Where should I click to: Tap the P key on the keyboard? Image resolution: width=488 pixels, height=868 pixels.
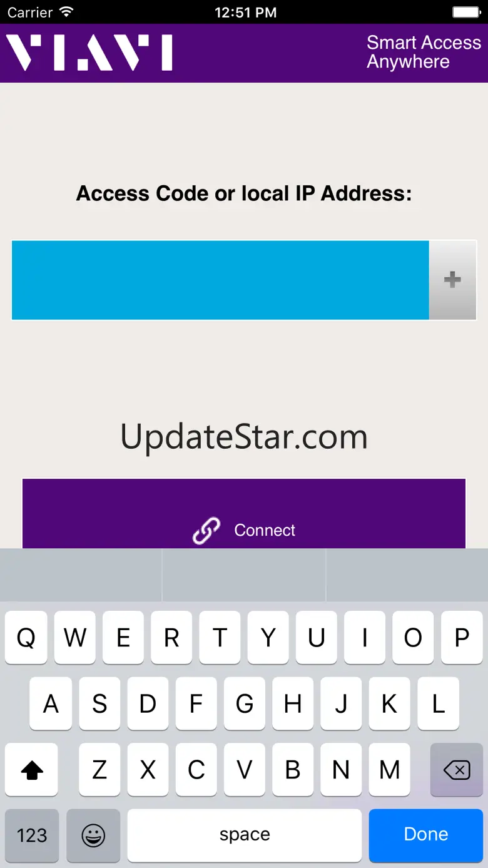[x=462, y=638]
